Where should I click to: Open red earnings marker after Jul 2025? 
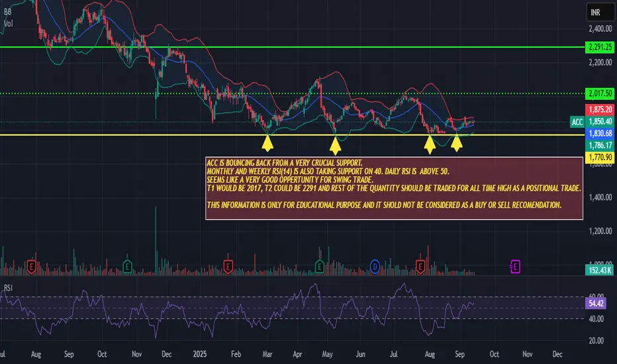click(420, 267)
